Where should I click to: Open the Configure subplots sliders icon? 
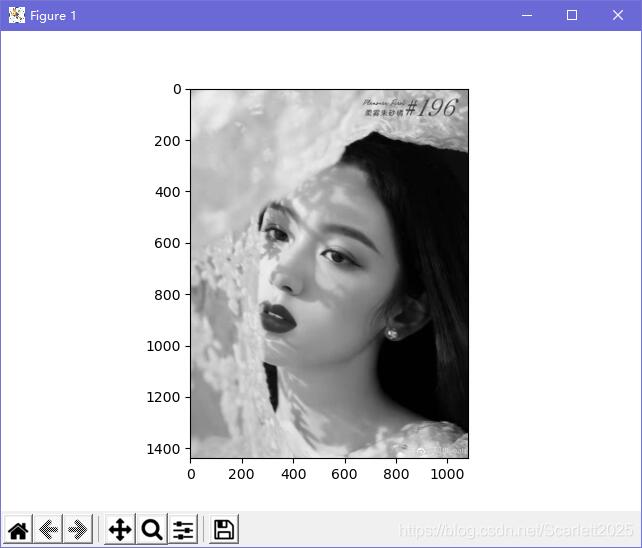tap(183, 529)
